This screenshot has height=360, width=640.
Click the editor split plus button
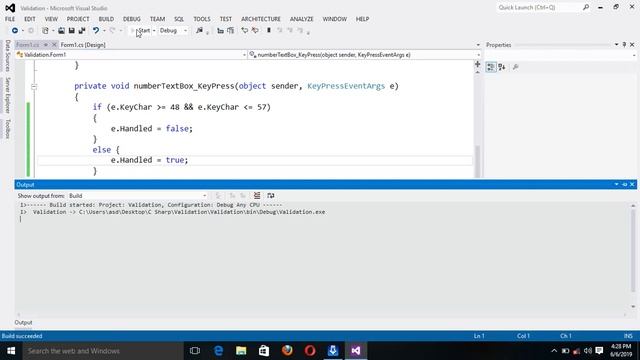[478, 64]
